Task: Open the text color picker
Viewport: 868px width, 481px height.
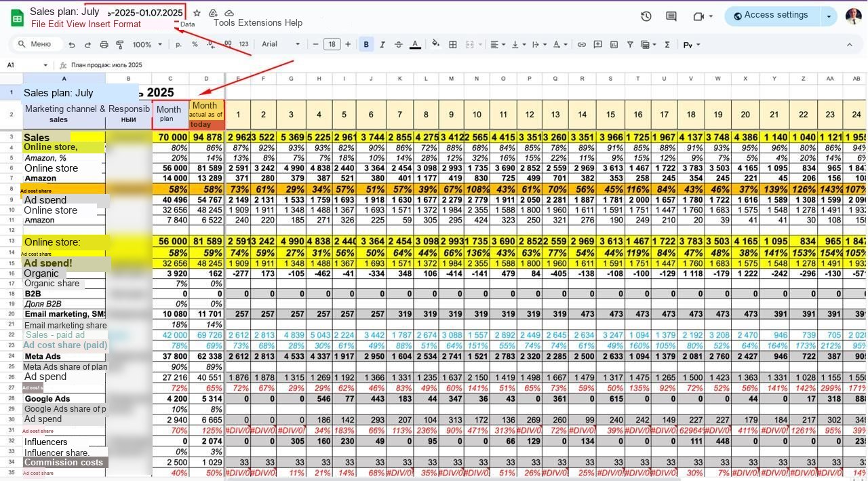Action: tap(416, 45)
